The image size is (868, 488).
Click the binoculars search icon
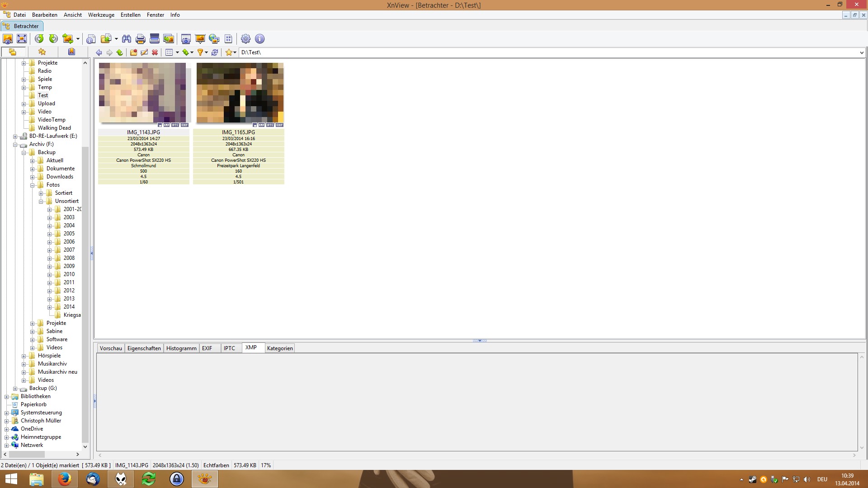127,39
